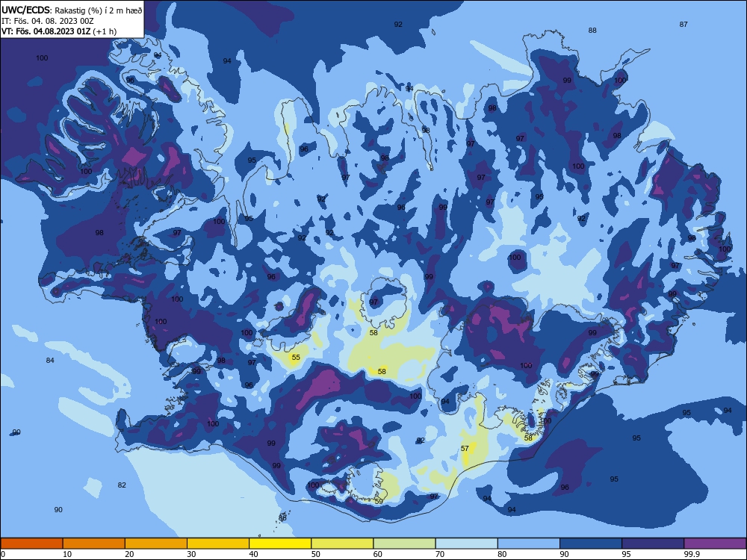Click the '87' humidity value on the map
The height and width of the screenshot is (560, 747).
tap(684, 25)
